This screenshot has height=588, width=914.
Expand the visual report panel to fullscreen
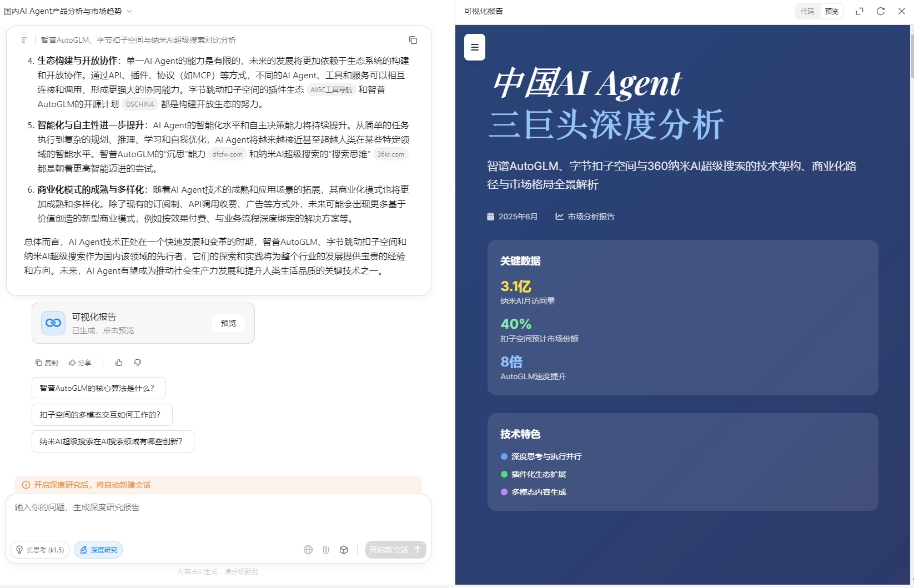(x=860, y=11)
